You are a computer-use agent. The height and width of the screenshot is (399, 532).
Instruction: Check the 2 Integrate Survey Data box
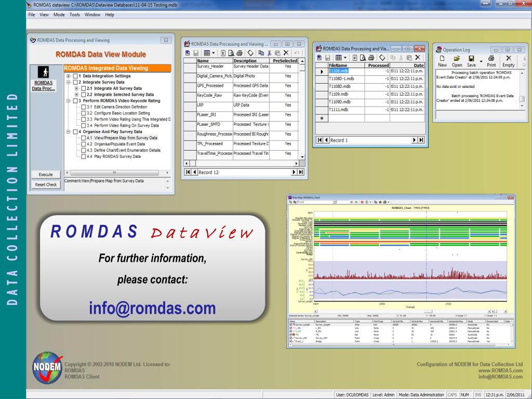(x=75, y=82)
